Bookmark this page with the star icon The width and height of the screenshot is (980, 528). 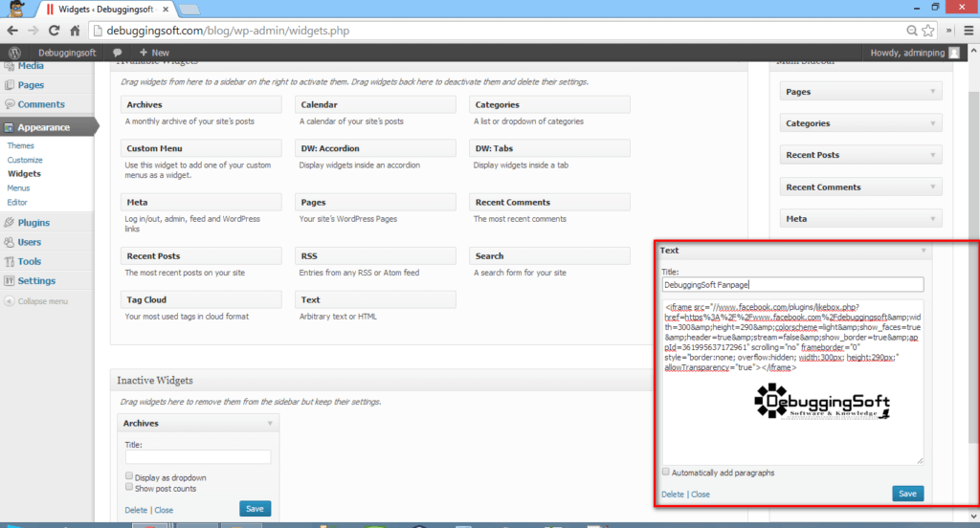928,31
